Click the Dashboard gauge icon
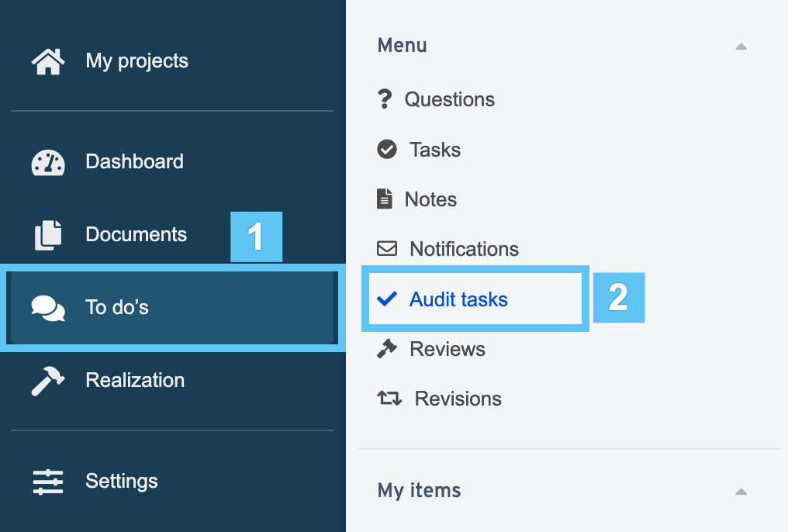This screenshot has width=788, height=532. click(48, 162)
